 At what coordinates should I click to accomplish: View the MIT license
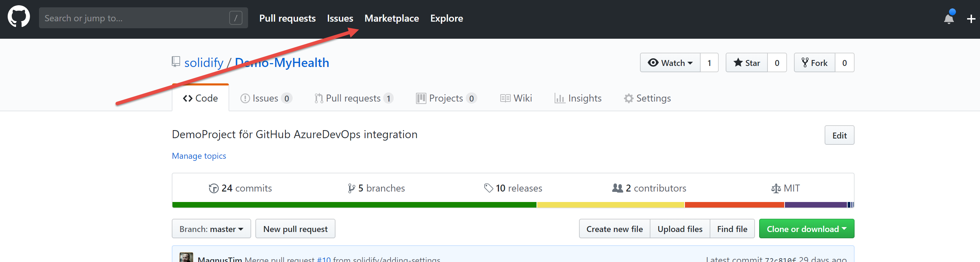click(786, 188)
